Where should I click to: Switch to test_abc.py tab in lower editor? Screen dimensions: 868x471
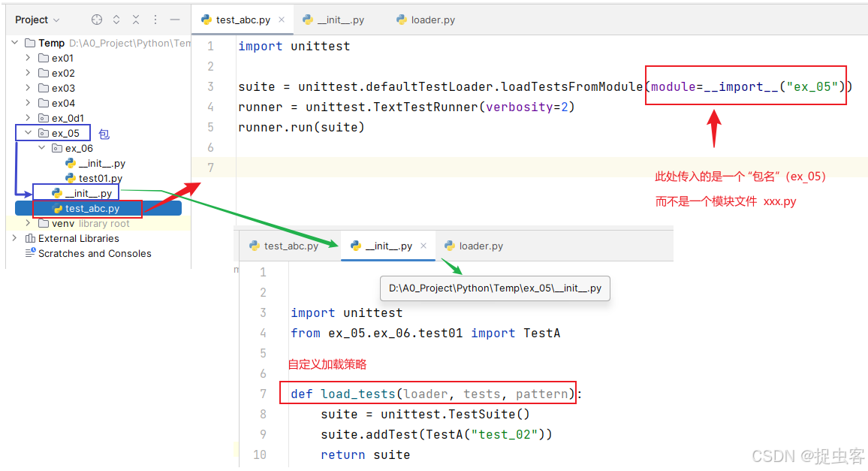coord(284,246)
